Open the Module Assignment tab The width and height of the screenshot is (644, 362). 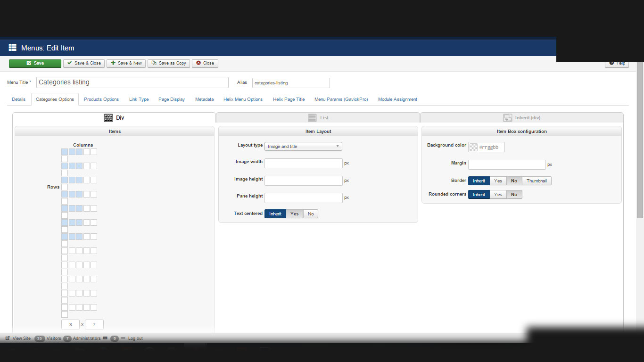397,99
